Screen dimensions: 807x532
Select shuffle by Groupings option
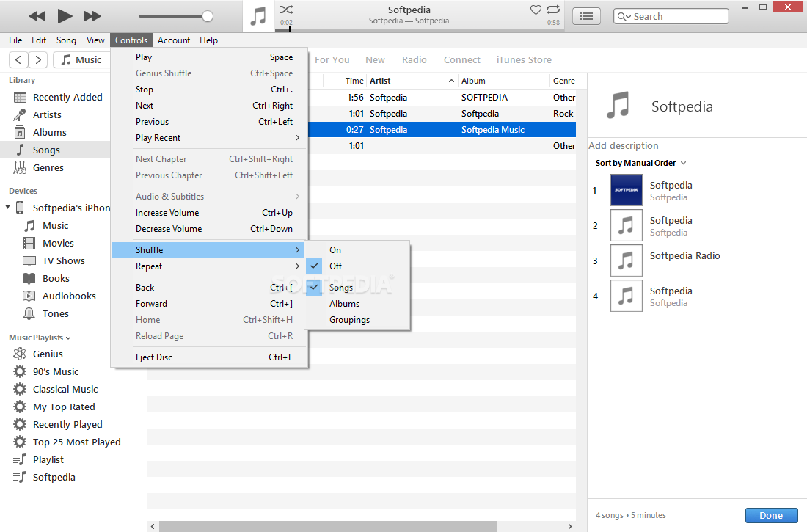tap(358, 320)
